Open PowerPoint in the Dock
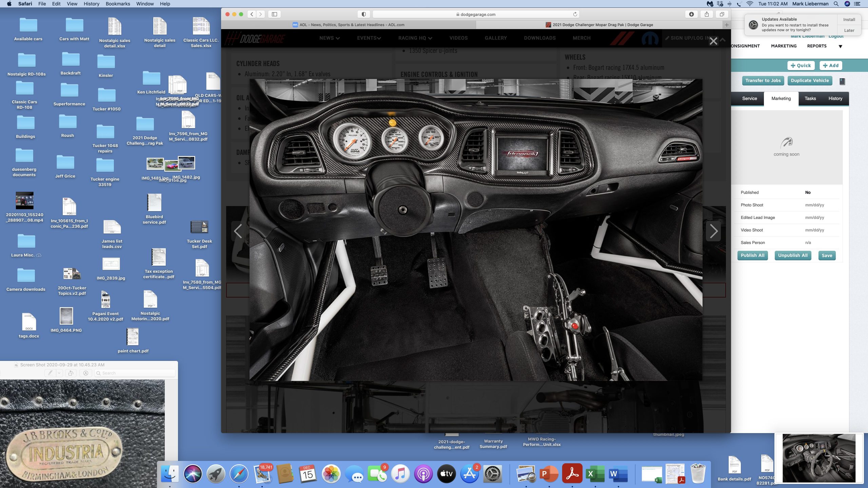 [x=549, y=474]
